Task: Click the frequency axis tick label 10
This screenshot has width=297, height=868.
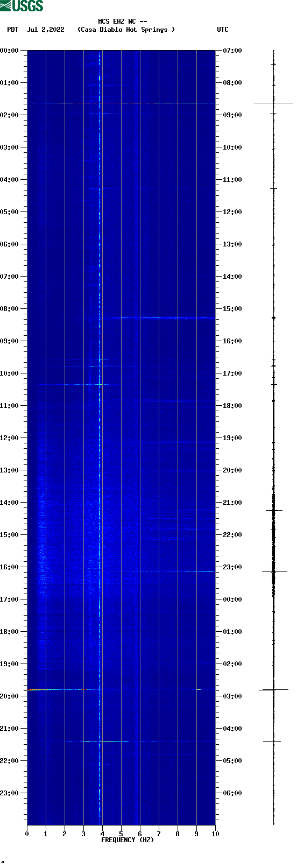Action: [215, 834]
